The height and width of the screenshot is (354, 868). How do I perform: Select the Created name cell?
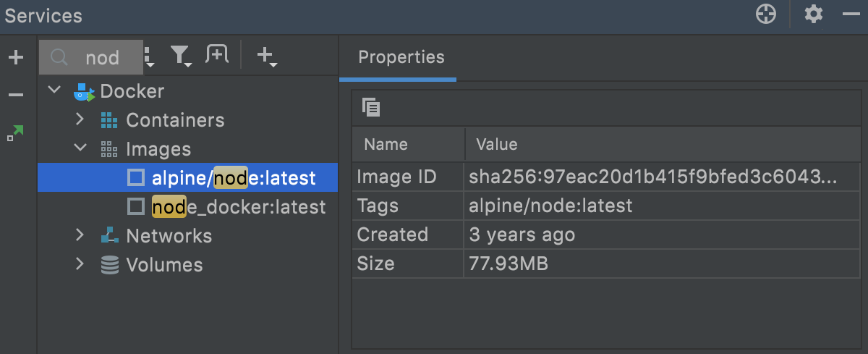408,235
